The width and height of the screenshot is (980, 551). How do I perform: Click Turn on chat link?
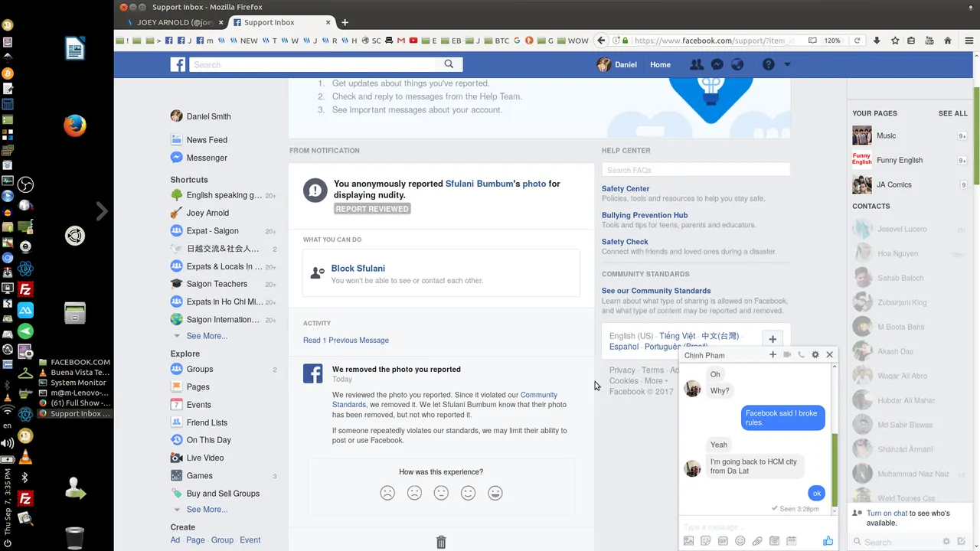[887, 514]
